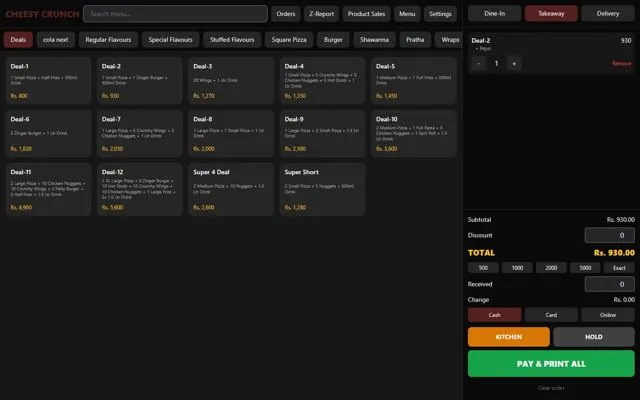Select Cash payment method

[494, 315]
